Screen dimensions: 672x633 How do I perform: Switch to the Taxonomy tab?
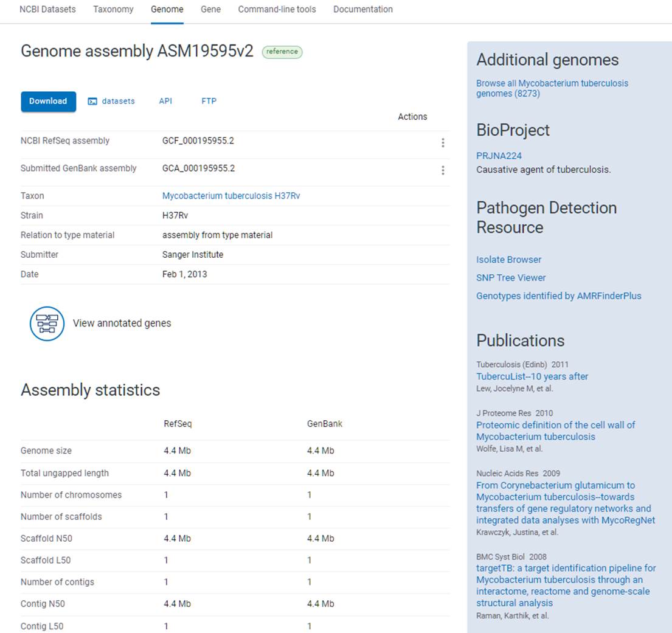[x=113, y=10]
